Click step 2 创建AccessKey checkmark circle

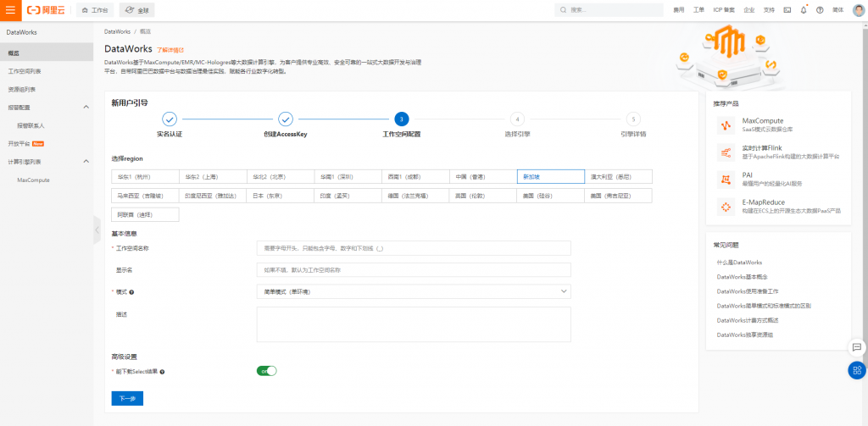tap(286, 119)
